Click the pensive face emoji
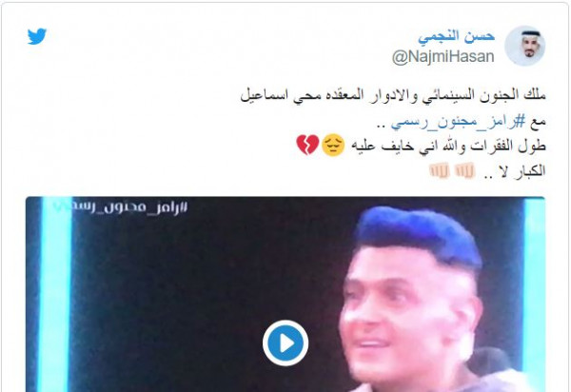 point(333,145)
